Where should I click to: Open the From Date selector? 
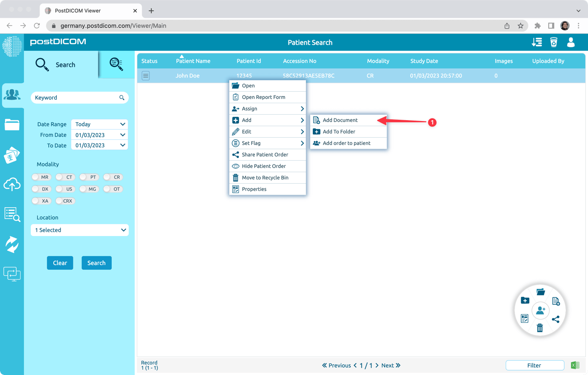[99, 135]
